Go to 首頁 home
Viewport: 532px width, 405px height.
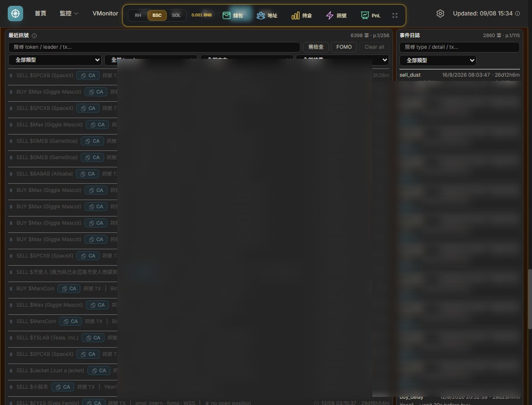coord(41,13)
